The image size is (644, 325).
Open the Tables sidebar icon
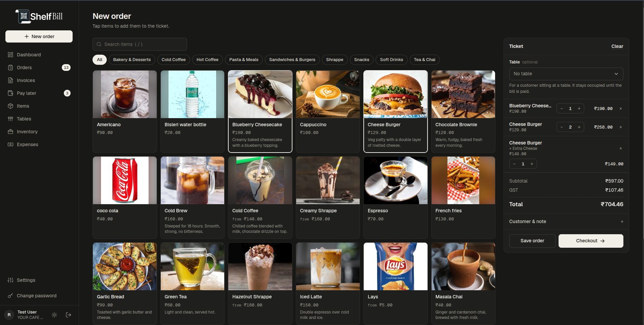(10, 119)
